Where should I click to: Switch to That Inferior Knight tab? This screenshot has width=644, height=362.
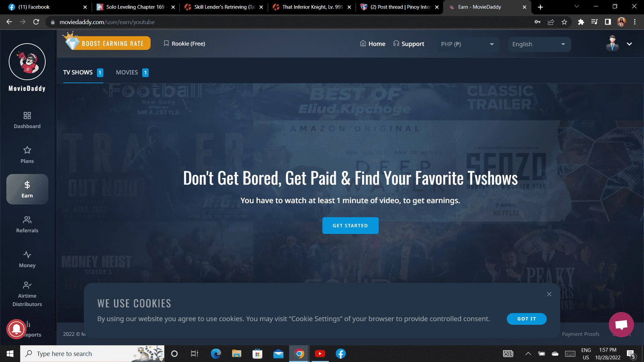(312, 7)
